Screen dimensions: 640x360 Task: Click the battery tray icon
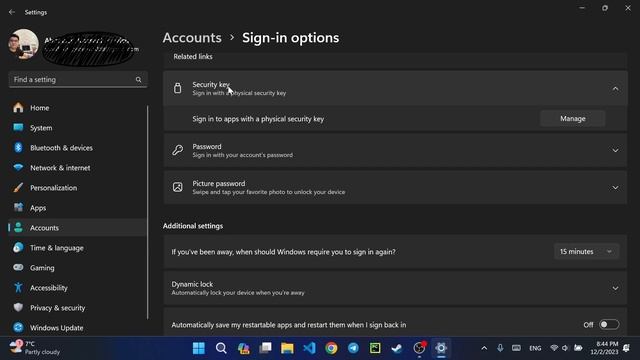[578, 348]
